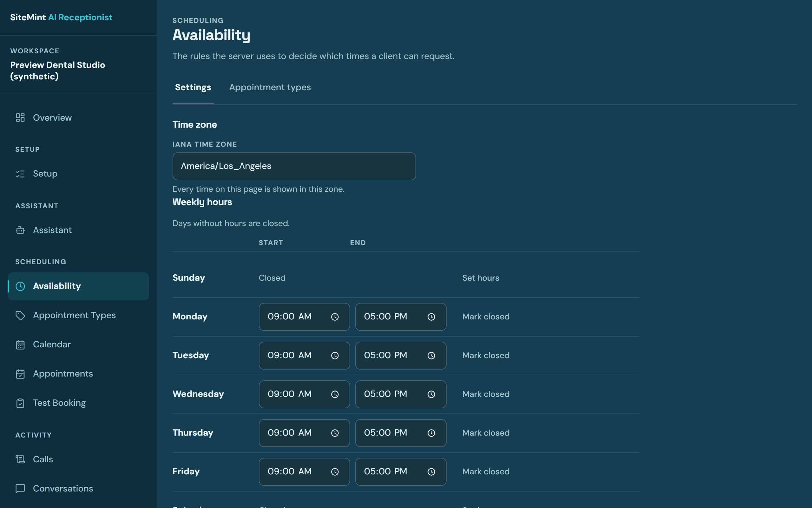Click the Calls log icon

pyautogui.click(x=20, y=459)
